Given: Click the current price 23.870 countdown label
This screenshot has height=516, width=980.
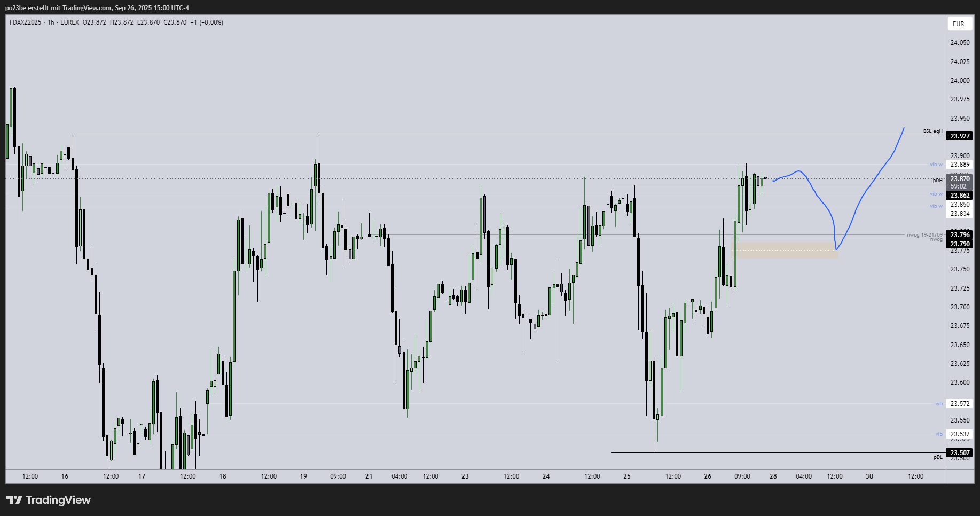Looking at the screenshot, I should click(x=960, y=182).
